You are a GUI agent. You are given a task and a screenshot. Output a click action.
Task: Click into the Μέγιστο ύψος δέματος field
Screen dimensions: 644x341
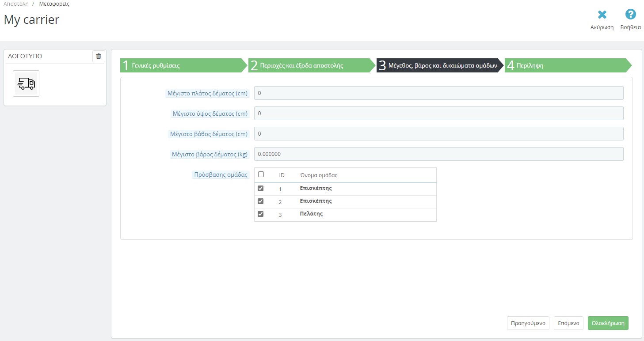point(438,114)
